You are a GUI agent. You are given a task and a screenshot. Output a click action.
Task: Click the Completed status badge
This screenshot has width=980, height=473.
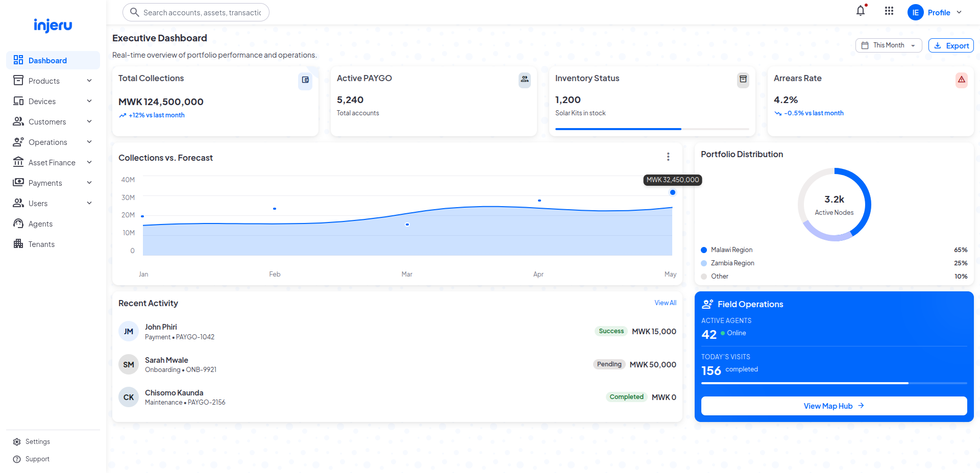(627, 397)
